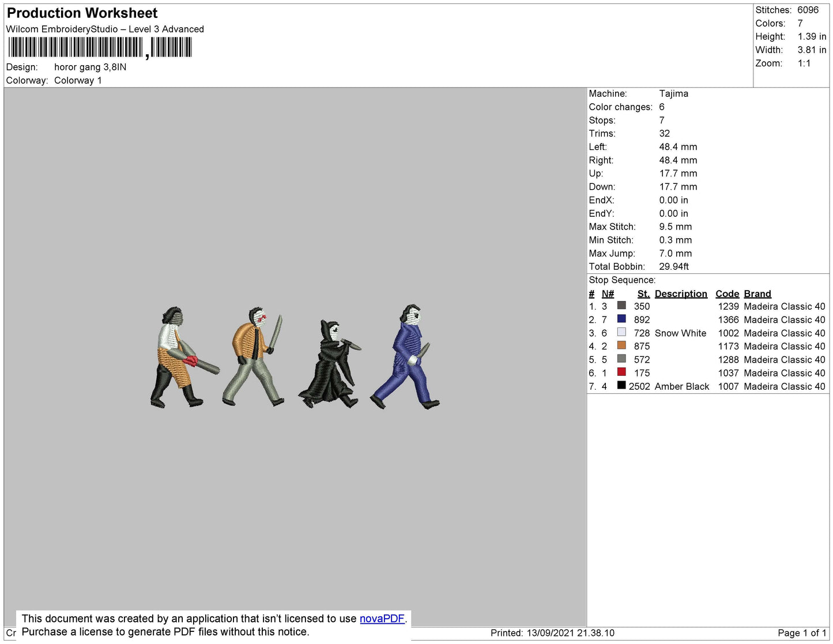Click the Stops value 7
The image size is (833, 644).
[662, 120]
